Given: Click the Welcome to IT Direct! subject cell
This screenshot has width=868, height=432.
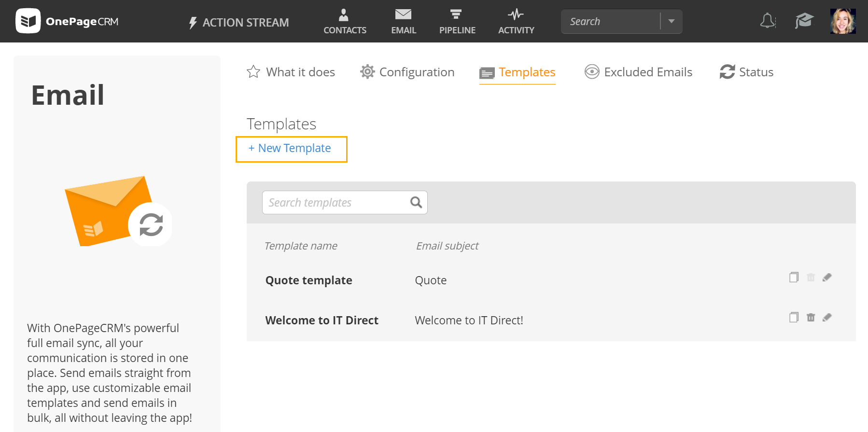Looking at the screenshot, I should pyautogui.click(x=469, y=321).
